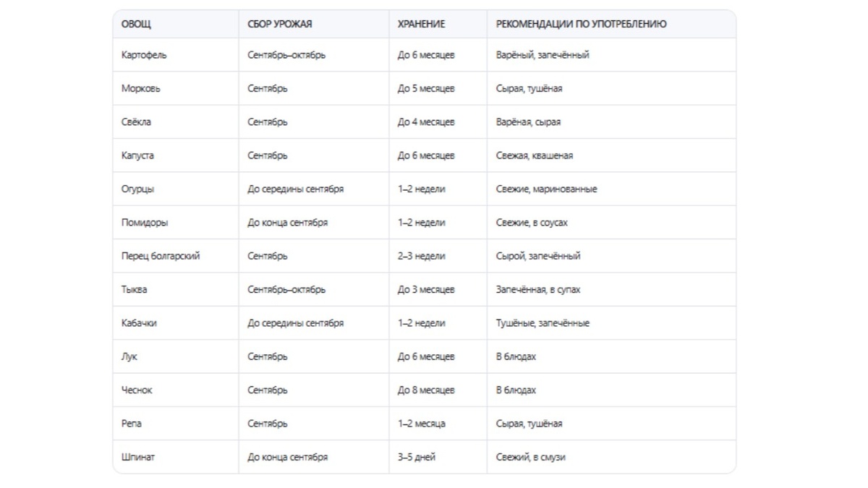Click the СБОР УРОЖАЯ column header
This screenshot has height=488, width=868.
click(279, 24)
